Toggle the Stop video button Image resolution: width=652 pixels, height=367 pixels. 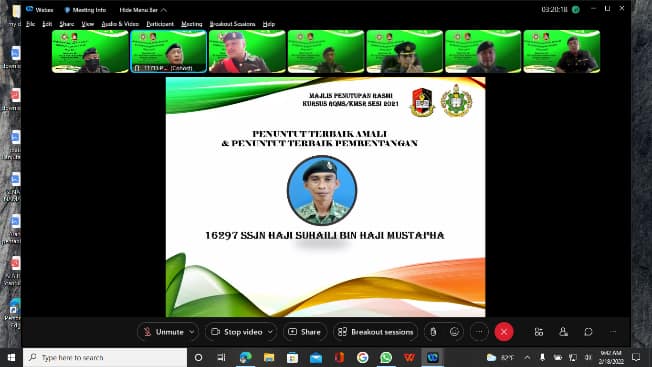[237, 332]
